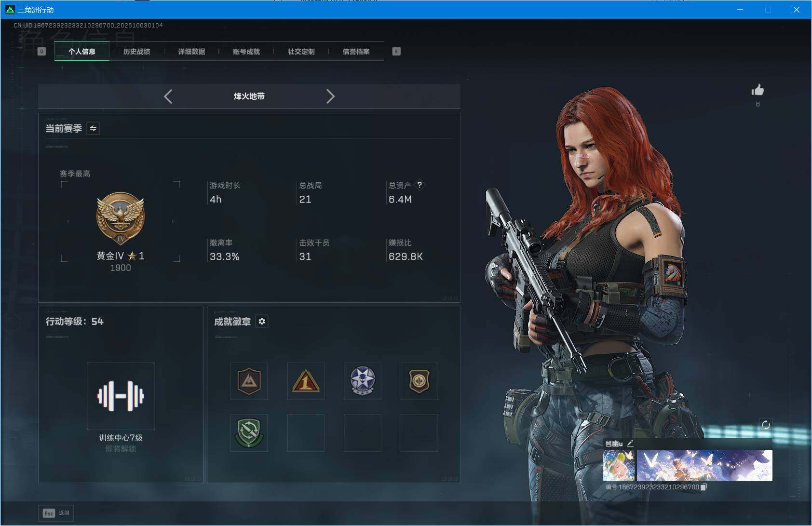
Task: Edit the player nickname with pencil icon
Action: [x=630, y=443]
